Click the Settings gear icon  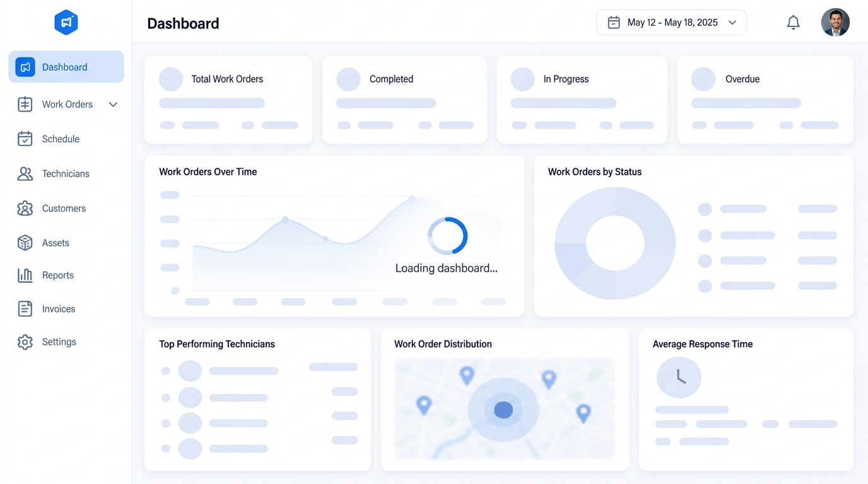click(25, 342)
